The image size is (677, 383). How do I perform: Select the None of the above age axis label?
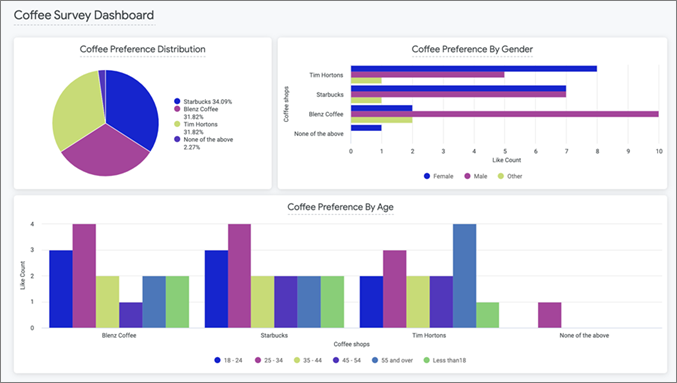tap(584, 336)
